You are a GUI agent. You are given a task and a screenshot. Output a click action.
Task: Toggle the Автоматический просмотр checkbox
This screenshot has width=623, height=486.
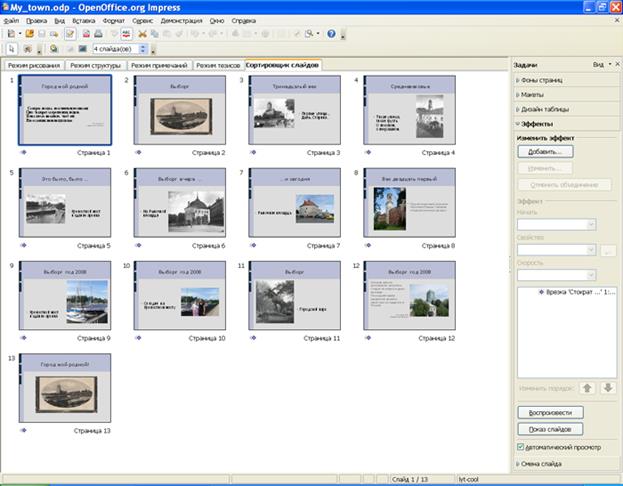pos(521,446)
